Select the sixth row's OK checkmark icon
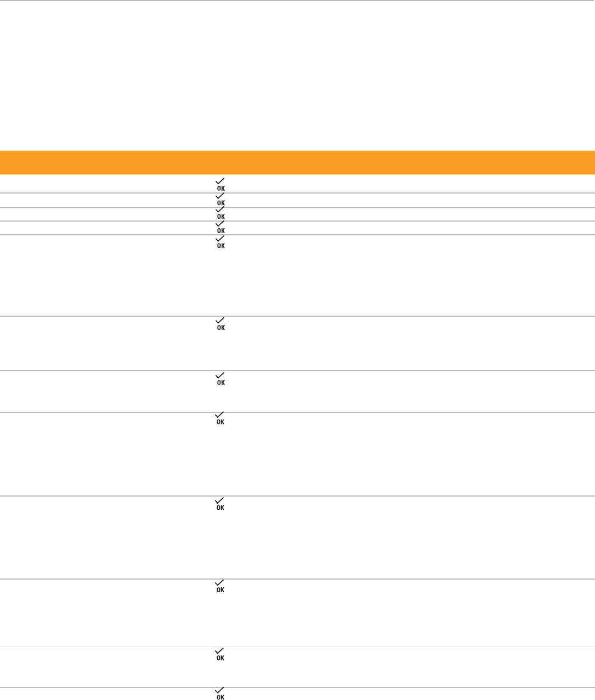Viewport: 595px width, 700px height. (221, 324)
